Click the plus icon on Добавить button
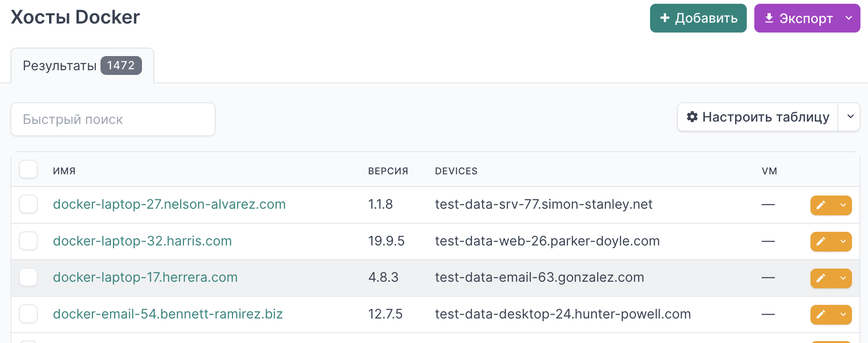The image size is (868, 343). (x=665, y=18)
